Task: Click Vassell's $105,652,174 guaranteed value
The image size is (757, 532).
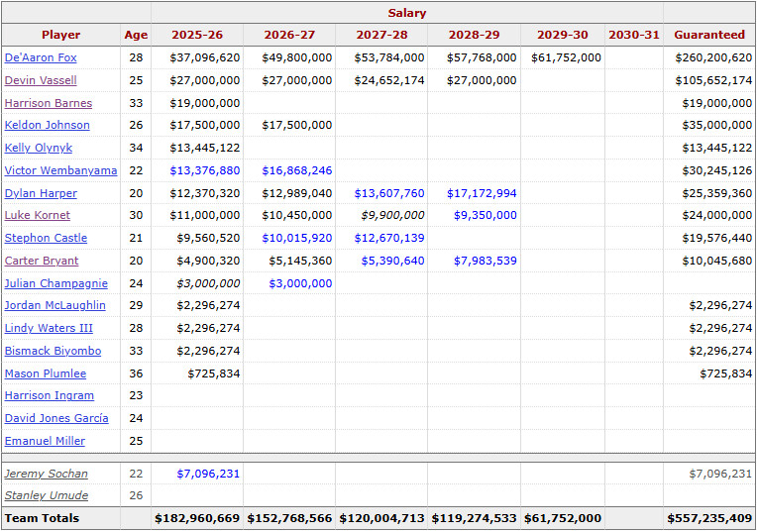Action: point(713,80)
